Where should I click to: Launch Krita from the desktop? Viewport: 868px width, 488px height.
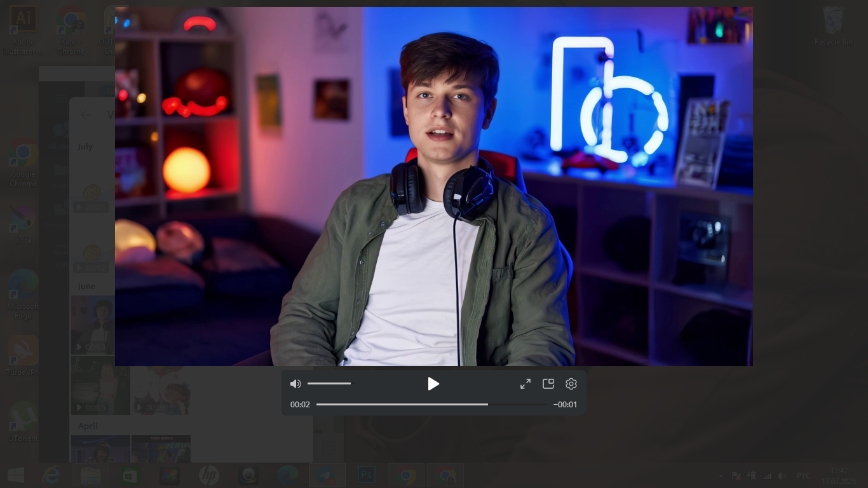pyautogui.click(x=23, y=226)
